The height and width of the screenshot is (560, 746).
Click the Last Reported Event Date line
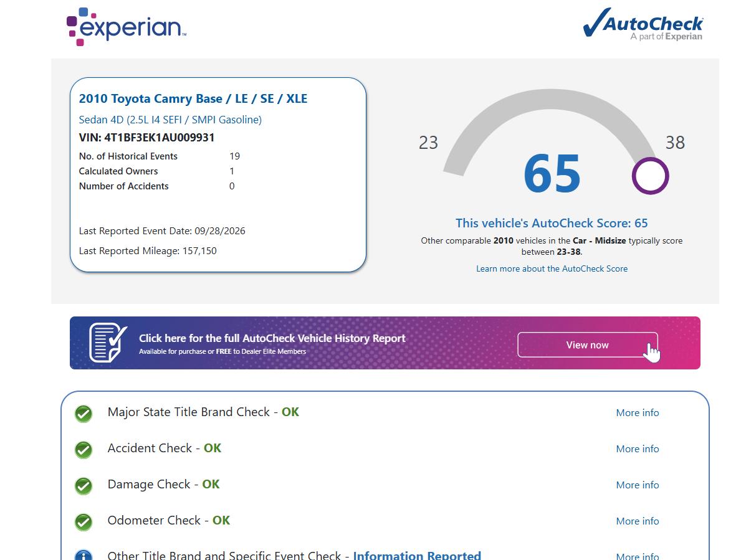point(162,231)
